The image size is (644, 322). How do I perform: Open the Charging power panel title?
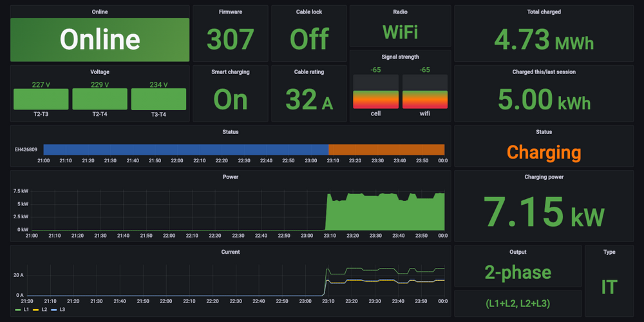tap(544, 176)
